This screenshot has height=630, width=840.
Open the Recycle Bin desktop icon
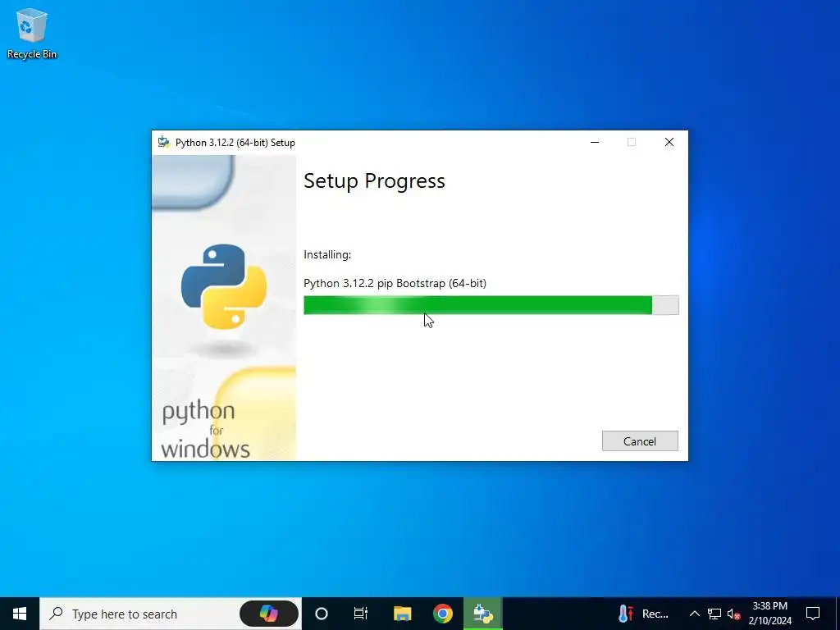coord(32,33)
